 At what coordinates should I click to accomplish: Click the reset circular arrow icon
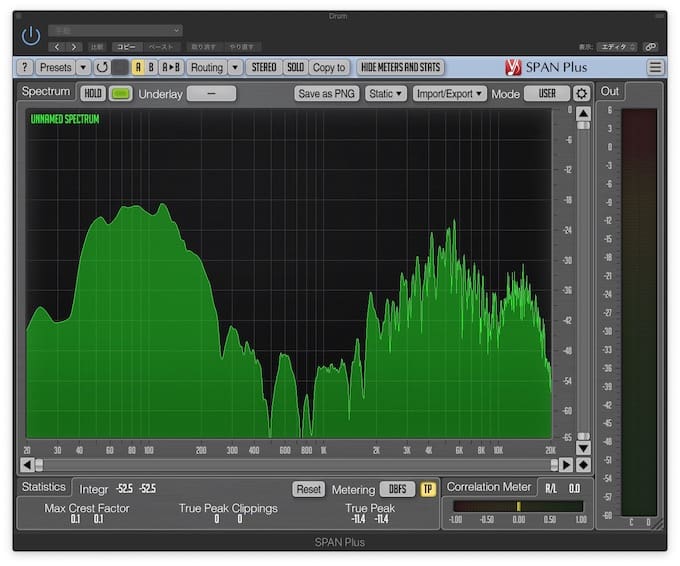point(101,67)
